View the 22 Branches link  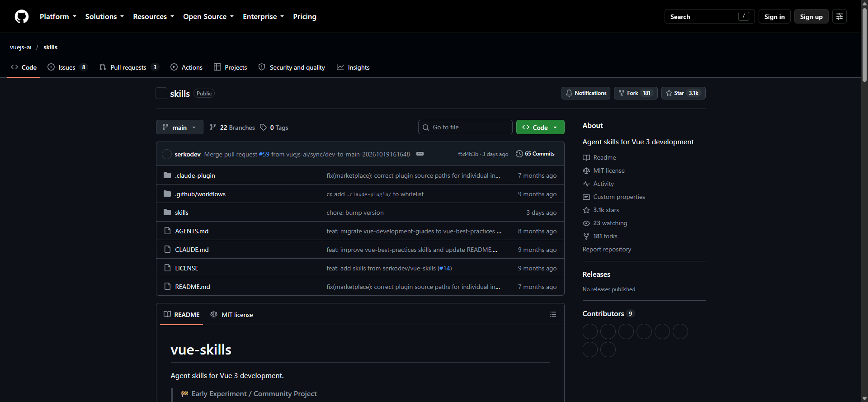(x=232, y=128)
